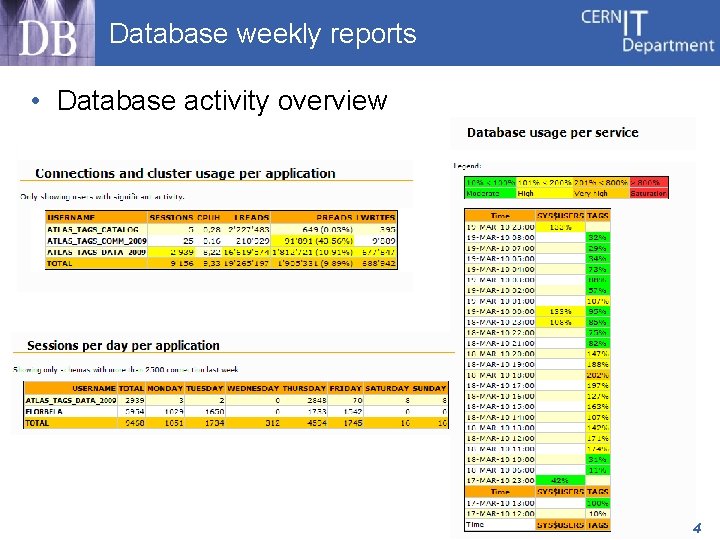Click TOTAL row label in sessions-per-day table
Viewport: 720px width, 540px height.
click(x=37, y=423)
